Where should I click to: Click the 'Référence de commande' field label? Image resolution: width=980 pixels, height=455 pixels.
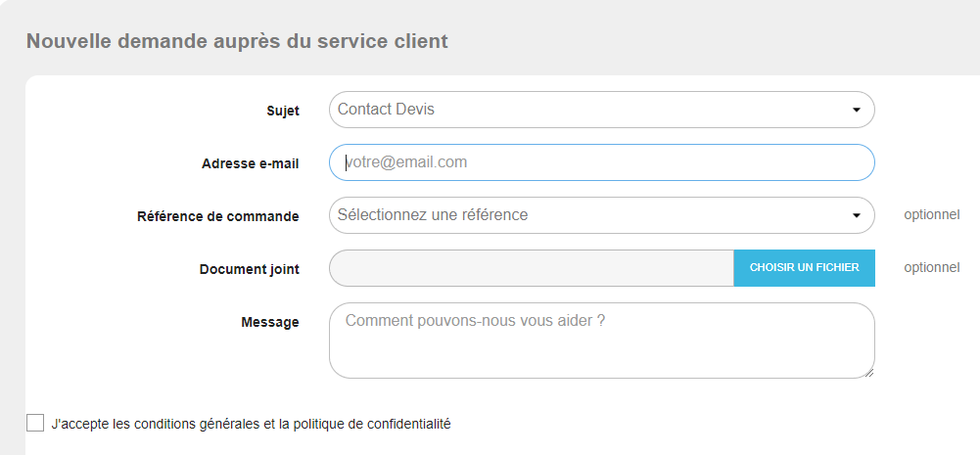pyautogui.click(x=218, y=216)
